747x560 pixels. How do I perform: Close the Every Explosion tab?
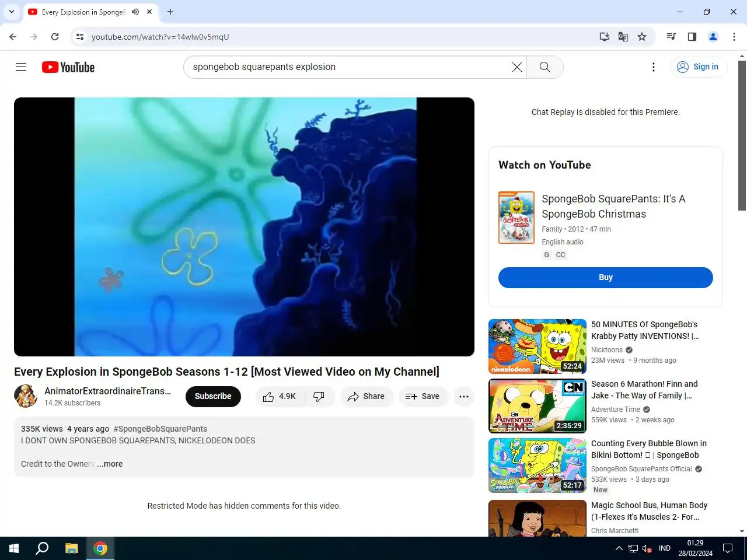[149, 12]
